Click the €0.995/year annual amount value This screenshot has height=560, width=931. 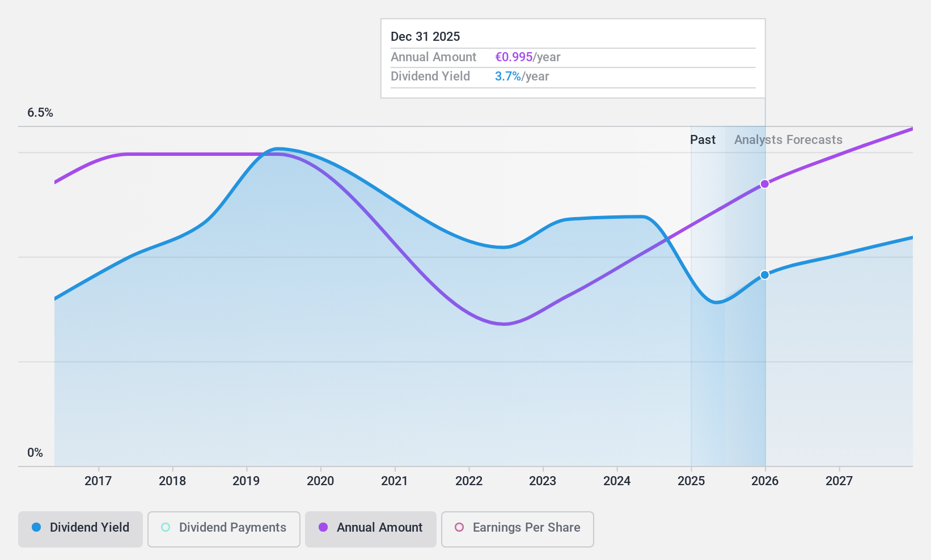pos(527,57)
